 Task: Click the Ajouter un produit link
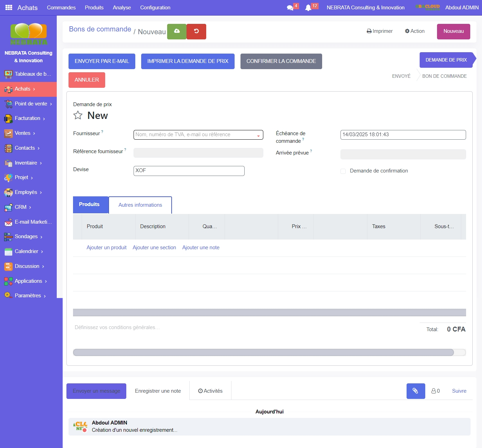(x=107, y=248)
